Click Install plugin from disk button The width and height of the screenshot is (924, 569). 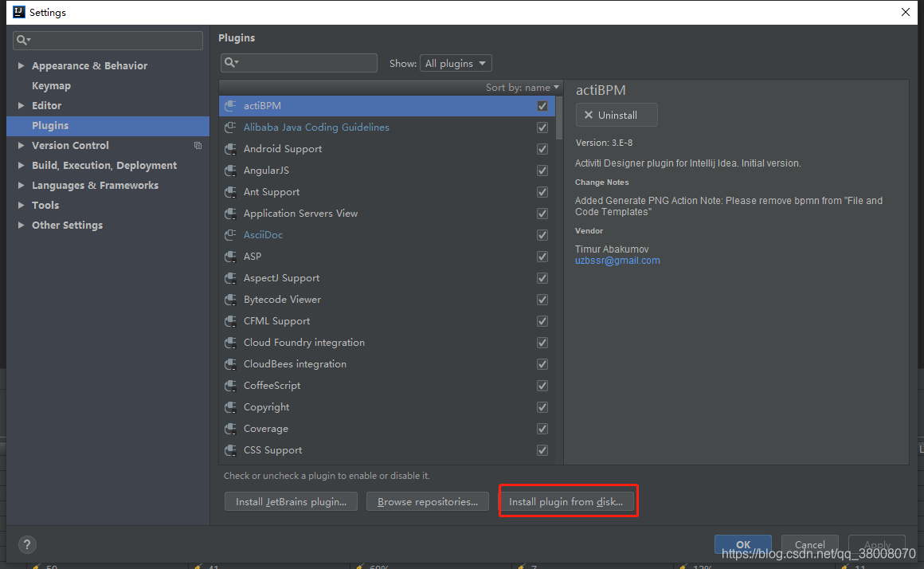[x=566, y=502]
